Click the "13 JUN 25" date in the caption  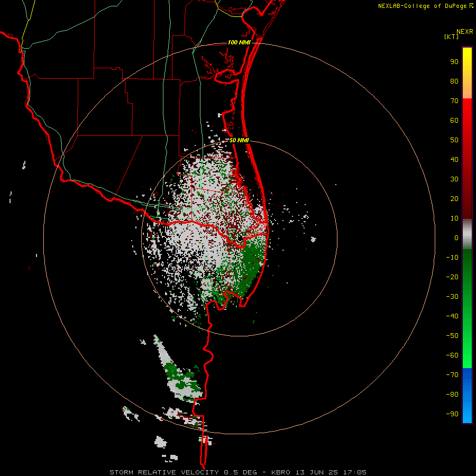[317, 472]
